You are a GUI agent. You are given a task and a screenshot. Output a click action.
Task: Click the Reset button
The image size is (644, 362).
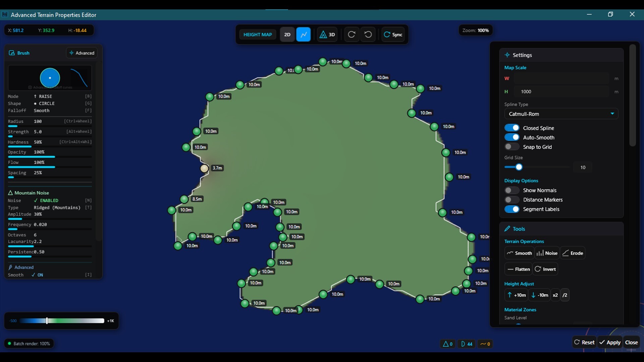(x=584, y=342)
